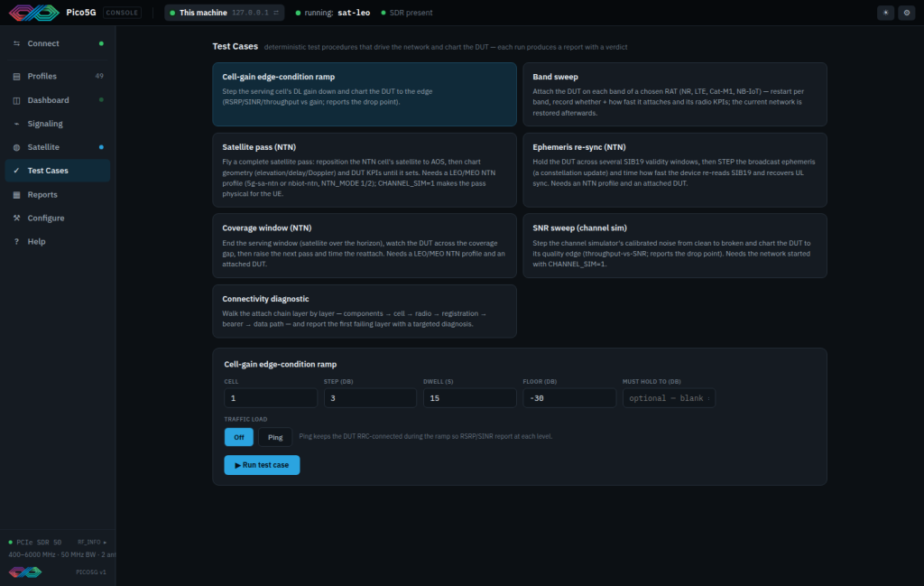The image size is (924, 586).
Task: Click the PCIe SDR 50 device label
Action: tap(39, 542)
